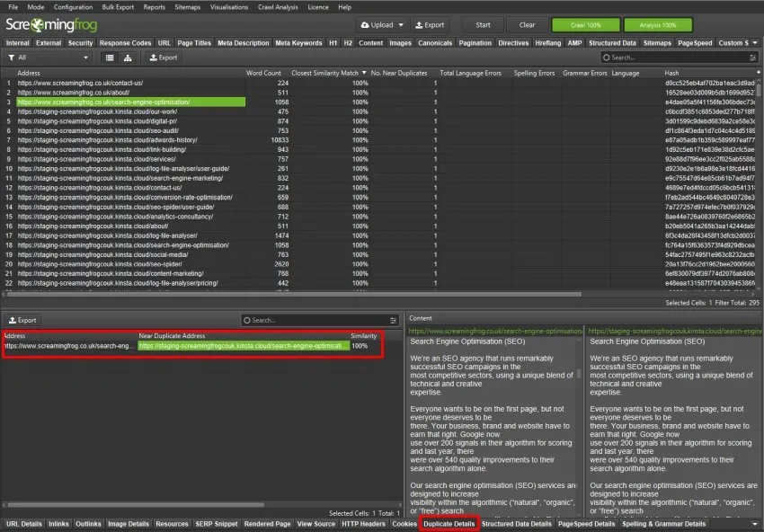The height and width of the screenshot is (532, 764).
Task: Open the Configuration menu
Action: (x=72, y=6)
